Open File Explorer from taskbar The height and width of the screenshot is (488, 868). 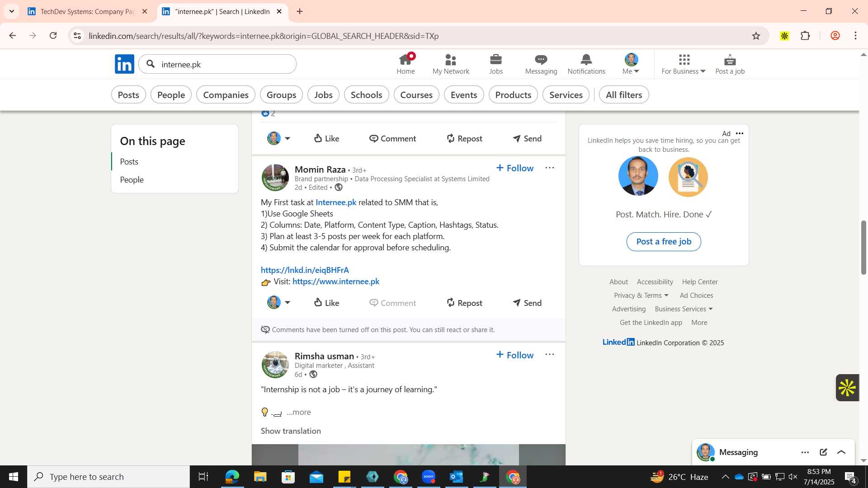(260, 477)
